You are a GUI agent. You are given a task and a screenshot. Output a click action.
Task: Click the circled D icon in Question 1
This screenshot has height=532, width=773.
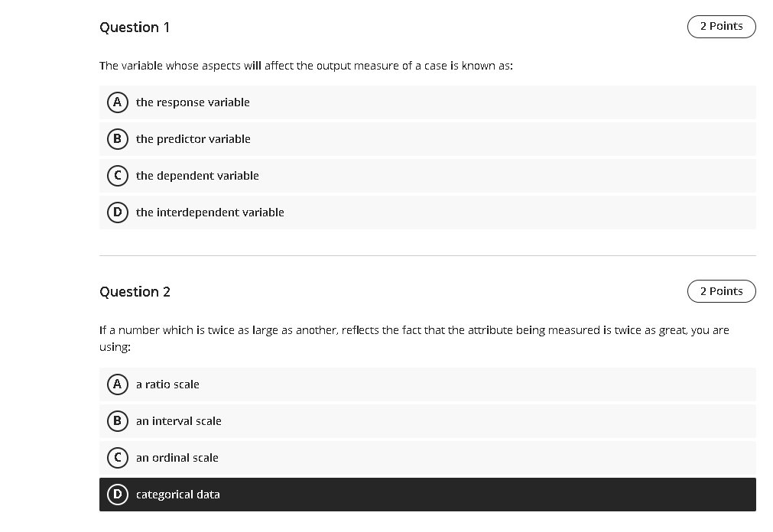117,212
